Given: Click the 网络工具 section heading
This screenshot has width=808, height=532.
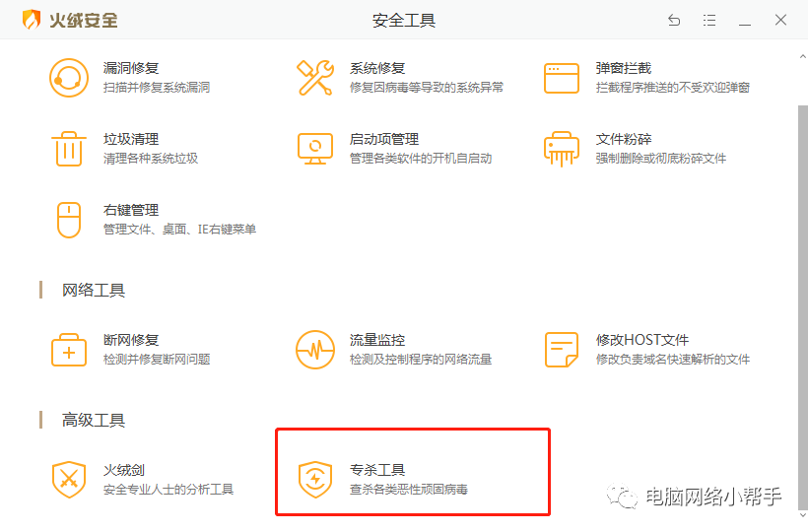Looking at the screenshot, I should click(94, 291).
